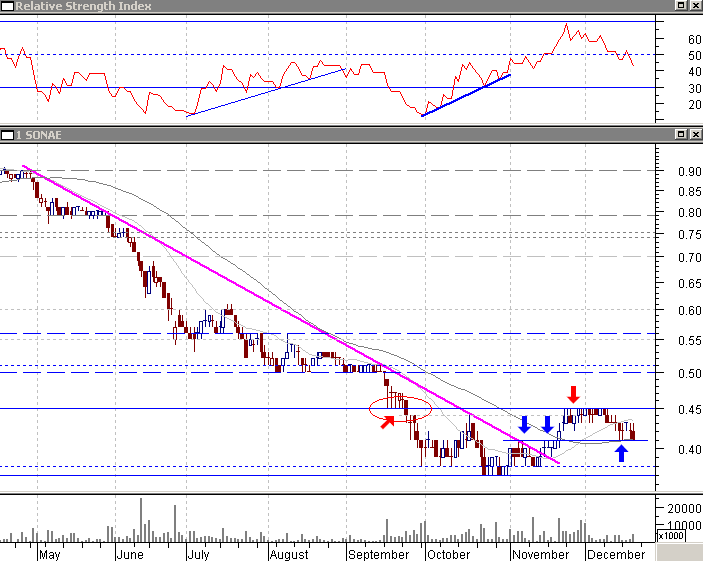Close the SONAE price panel

tap(695, 134)
